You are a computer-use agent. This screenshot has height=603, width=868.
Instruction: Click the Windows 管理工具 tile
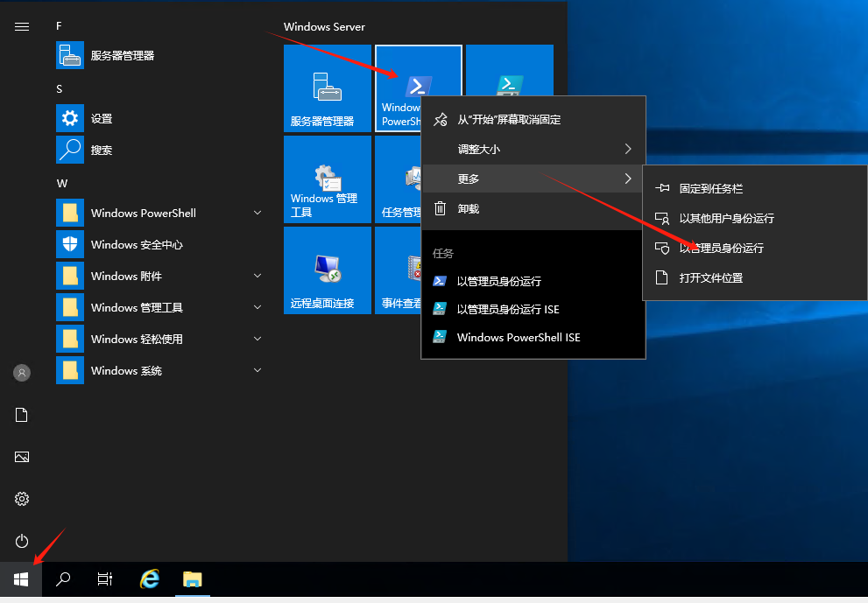328,179
